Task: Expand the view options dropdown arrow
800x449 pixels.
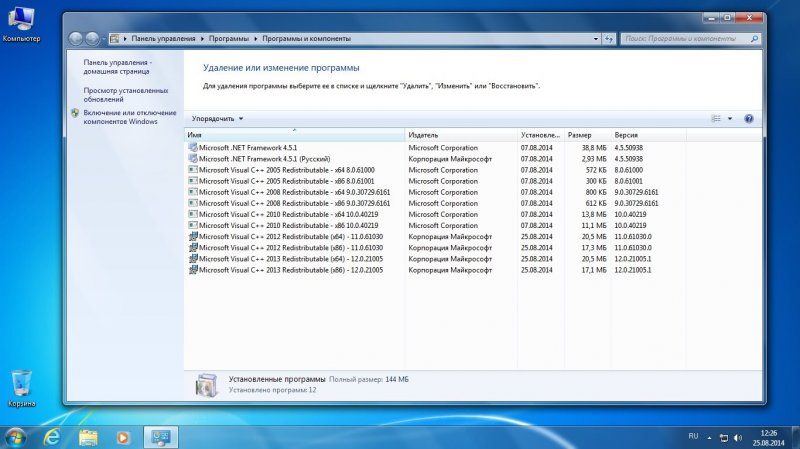Action: coord(730,119)
